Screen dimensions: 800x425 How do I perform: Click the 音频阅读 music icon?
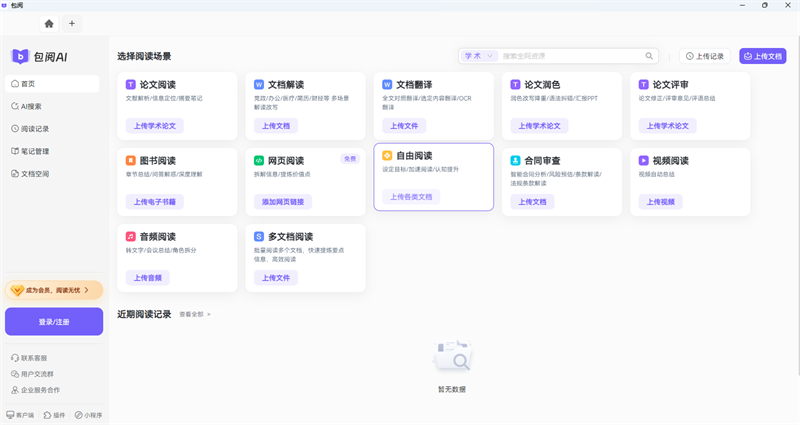(x=131, y=236)
